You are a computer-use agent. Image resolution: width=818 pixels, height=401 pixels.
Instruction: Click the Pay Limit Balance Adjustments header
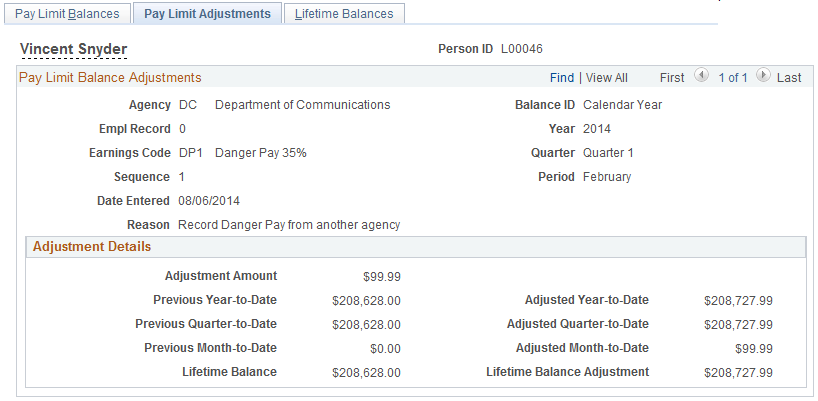(x=110, y=78)
